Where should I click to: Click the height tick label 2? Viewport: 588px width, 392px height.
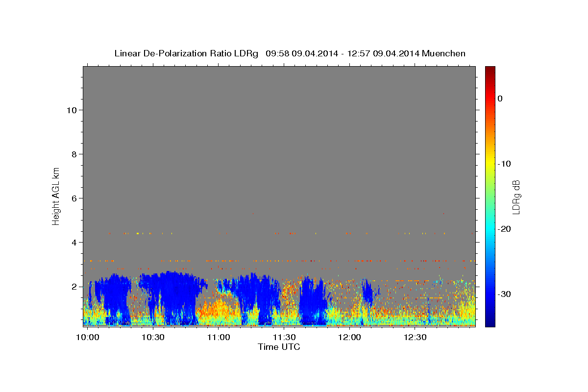(74, 287)
